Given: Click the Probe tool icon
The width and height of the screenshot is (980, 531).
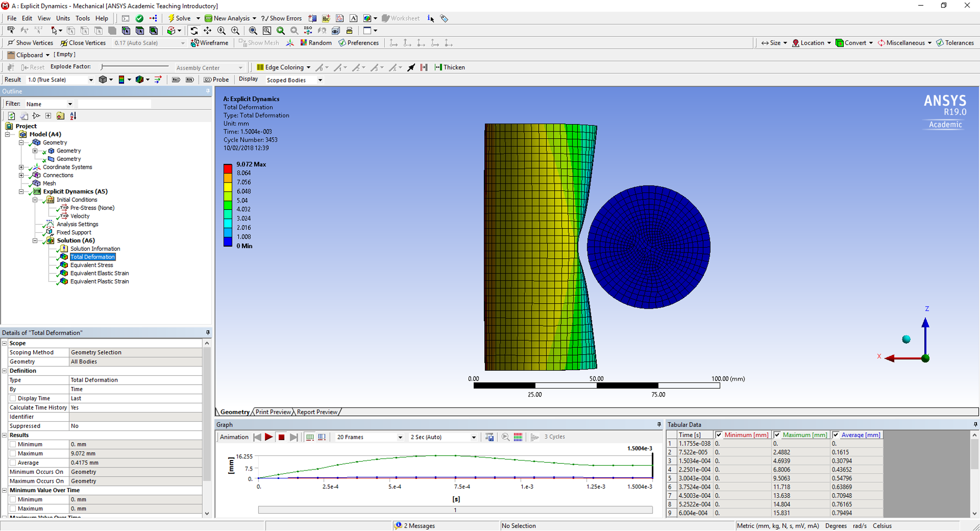Looking at the screenshot, I should pyautogui.click(x=208, y=80).
